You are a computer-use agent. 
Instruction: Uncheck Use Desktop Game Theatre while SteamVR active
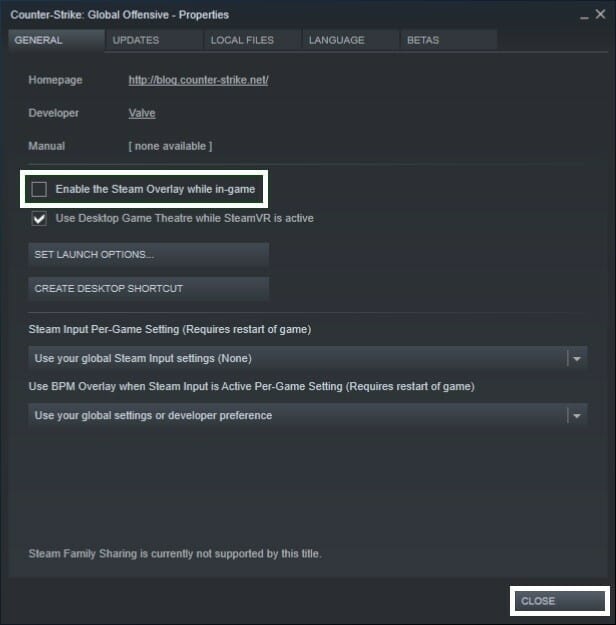tap(39, 218)
